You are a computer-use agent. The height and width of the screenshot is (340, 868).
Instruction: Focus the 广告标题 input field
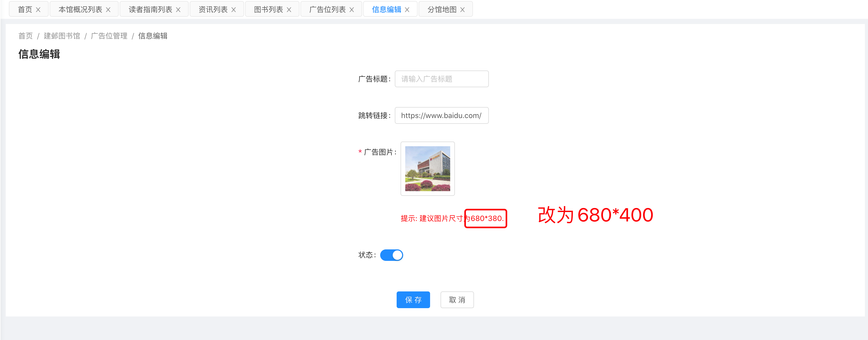pos(442,79)
